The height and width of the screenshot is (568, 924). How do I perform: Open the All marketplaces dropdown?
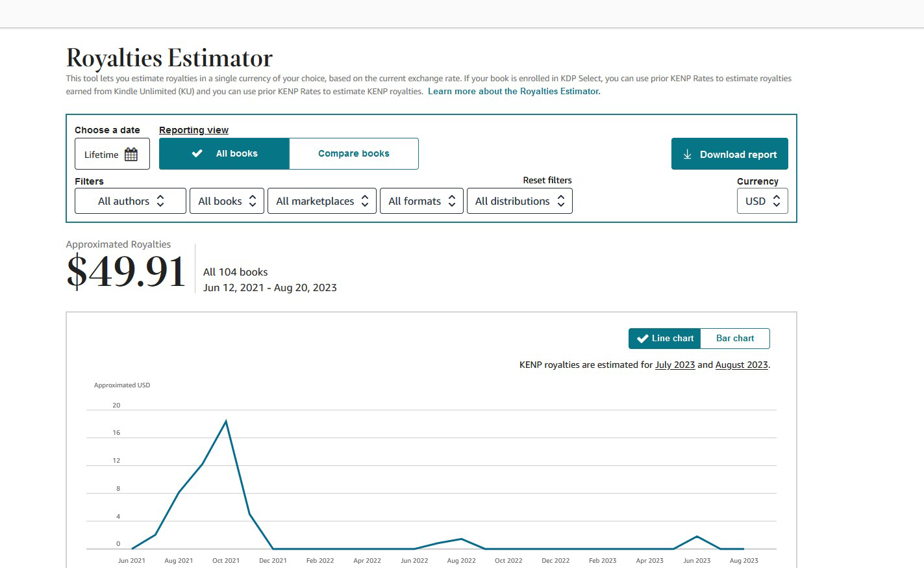point(321,201)
